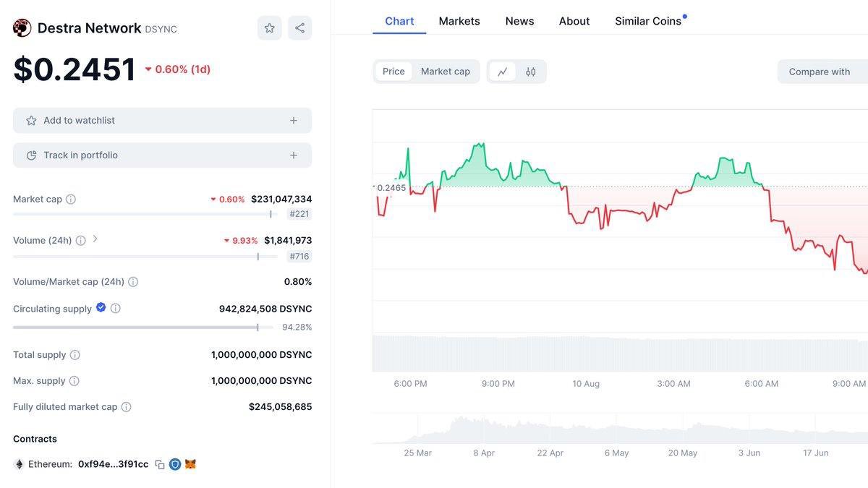Select Market cap chart mode

[x=446, y=72]
